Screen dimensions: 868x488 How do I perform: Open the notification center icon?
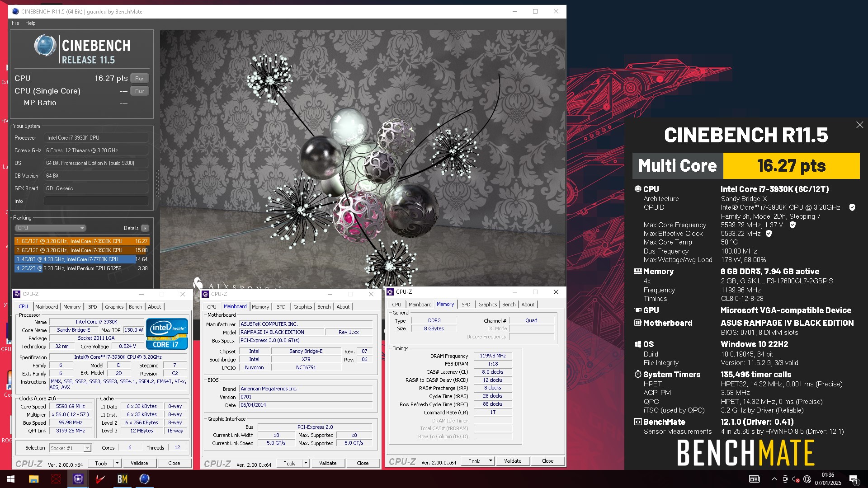click(x=854, y=479)
